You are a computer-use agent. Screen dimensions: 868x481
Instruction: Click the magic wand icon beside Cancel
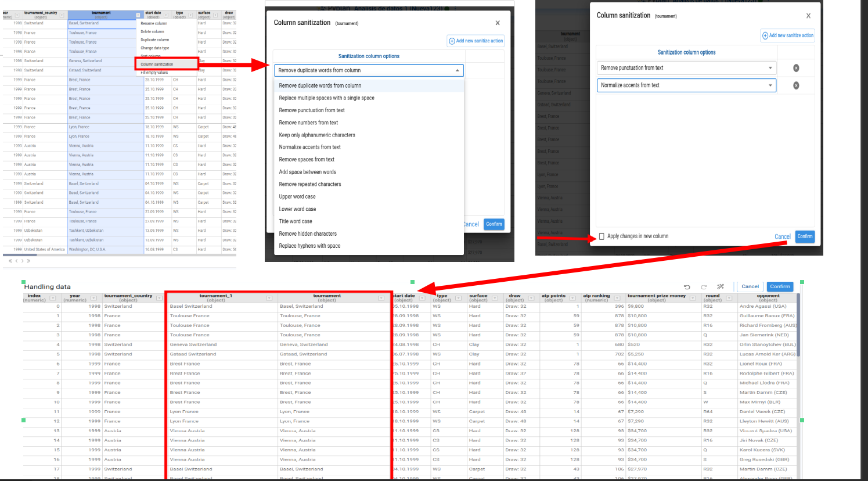[721, 286]
